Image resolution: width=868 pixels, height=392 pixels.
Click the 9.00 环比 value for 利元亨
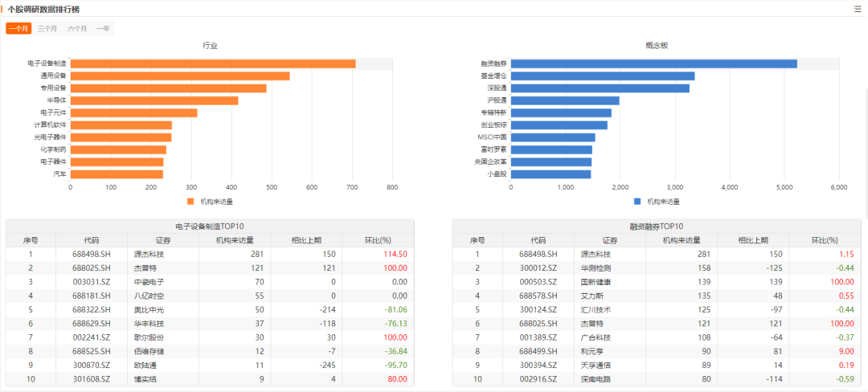[x=846, y=351]
